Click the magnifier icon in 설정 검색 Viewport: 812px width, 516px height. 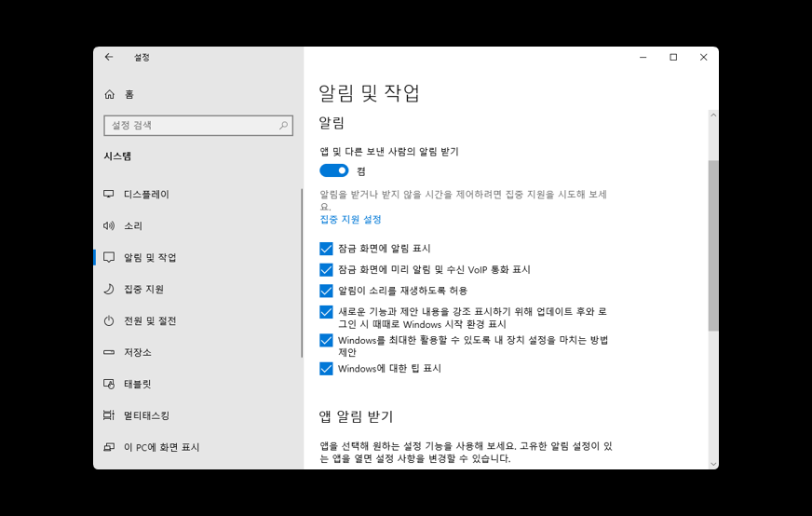pos(283,126)
